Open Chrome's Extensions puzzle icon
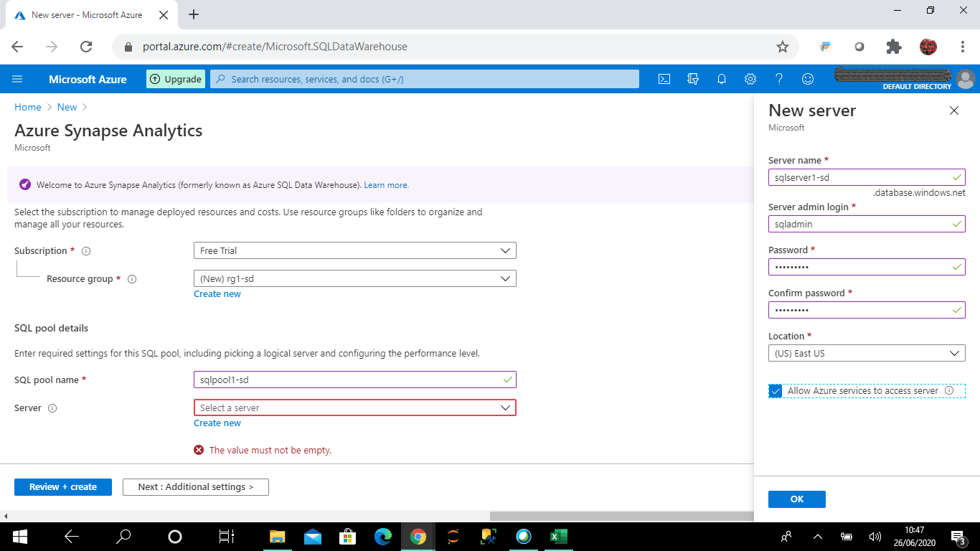This screenshot has width=980, height=551. pyautogui.click(x=894, y=47)
